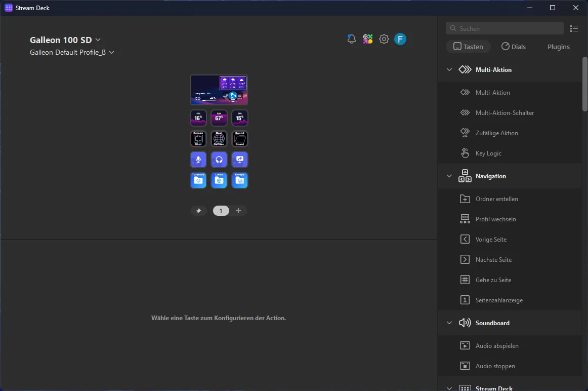Select the microphone key in the deck layout
The image size is (588, 391).
click(198, 159)
